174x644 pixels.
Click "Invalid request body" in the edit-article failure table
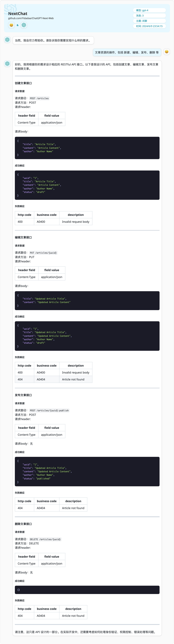click(x=76, y=372)
